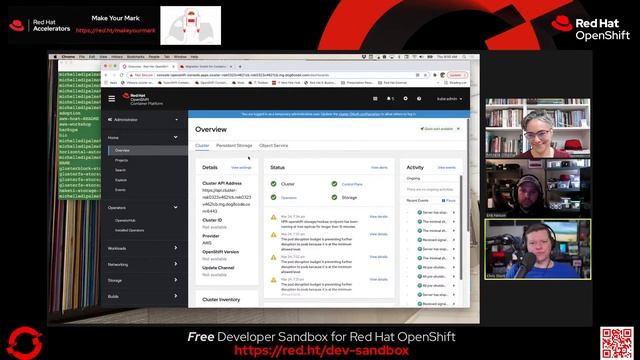Open Spotlight search in the macOS menu bar
The height and width of the screenshot is (360, 640).
click(464, 57)
